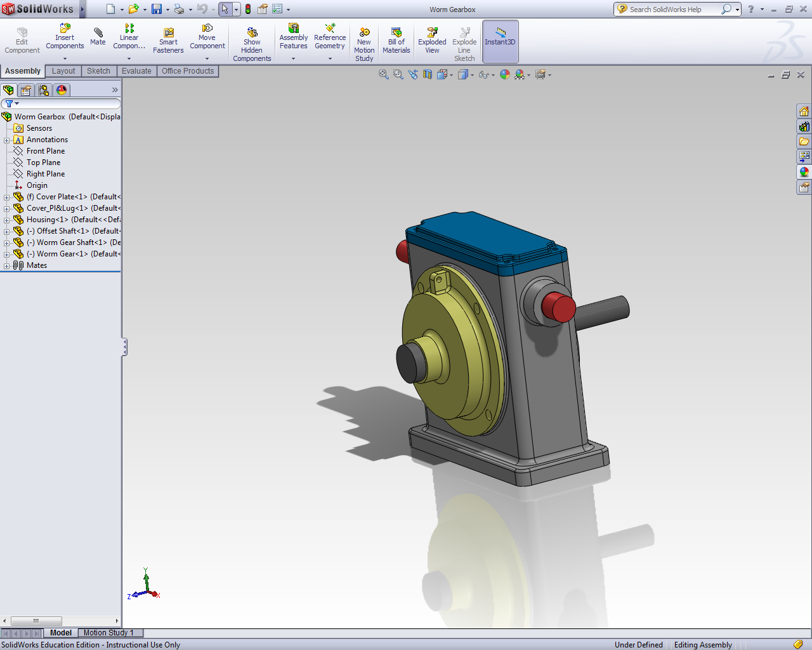This screenshot has height=650, width=812.
Task: Switch to the Sketch tab
Action: [98, 71]
